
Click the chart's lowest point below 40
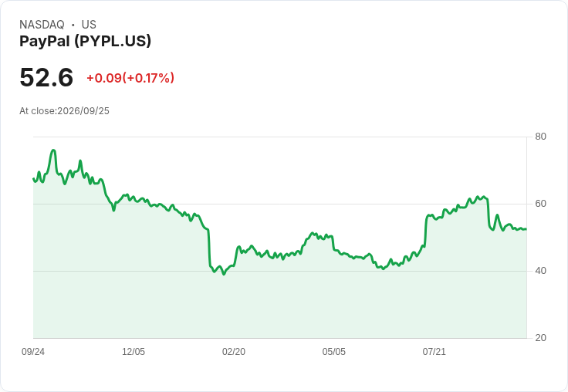(224, 274)
